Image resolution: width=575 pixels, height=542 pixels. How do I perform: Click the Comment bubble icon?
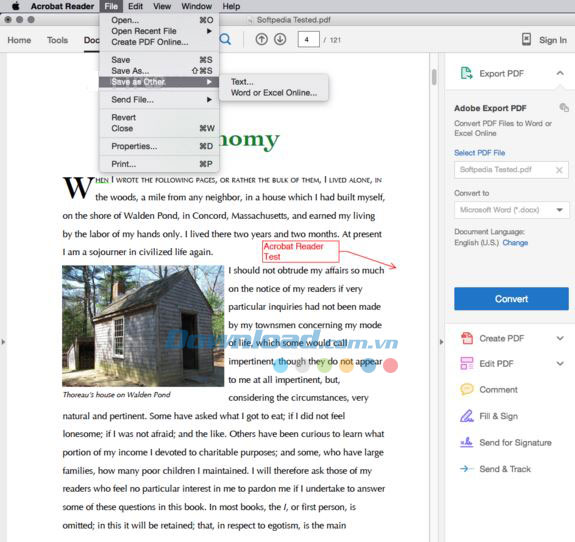467,389
